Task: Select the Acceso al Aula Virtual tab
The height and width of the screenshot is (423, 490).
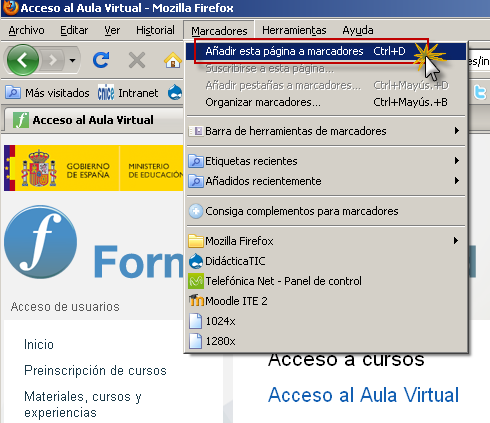Action: (x=93, y=120)
